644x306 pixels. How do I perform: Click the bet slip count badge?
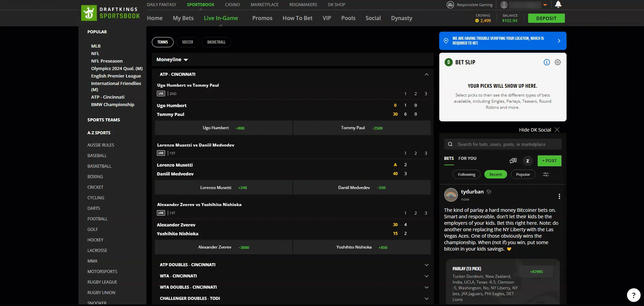[x=449, y=62]
